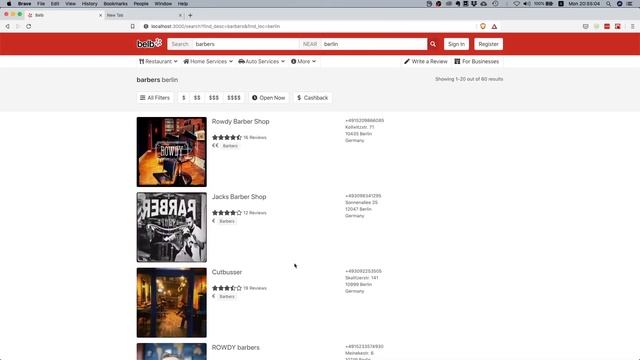Click the belb logo in the header
Image resolution: width=640 pixels, height=360 pixels.
(149, 44)
